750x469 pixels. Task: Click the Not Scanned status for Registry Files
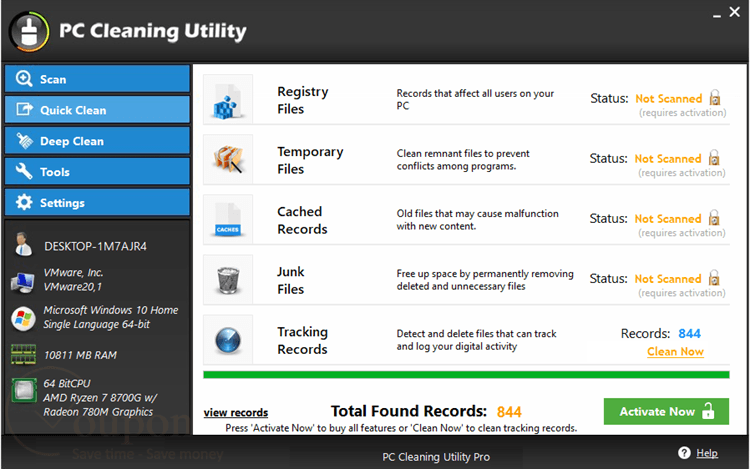click(668, 98)
